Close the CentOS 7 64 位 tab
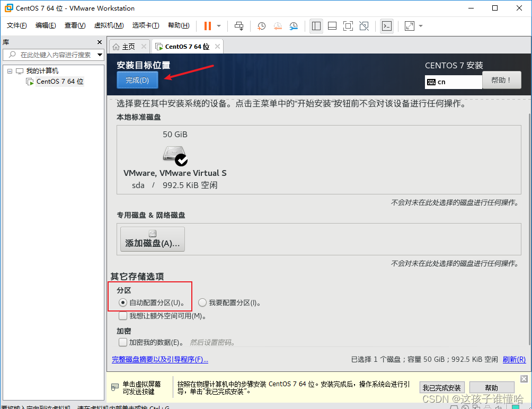 pyautogui.click(x=217, y=47)
